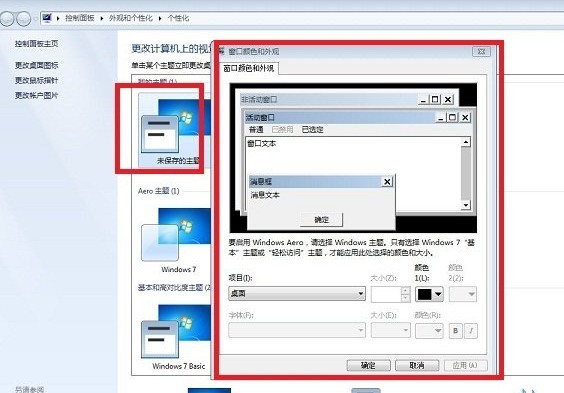Open 更改桌面图标 link
Image resolution: width=564 pixels, height=393 pixels.
coord(36,65)
